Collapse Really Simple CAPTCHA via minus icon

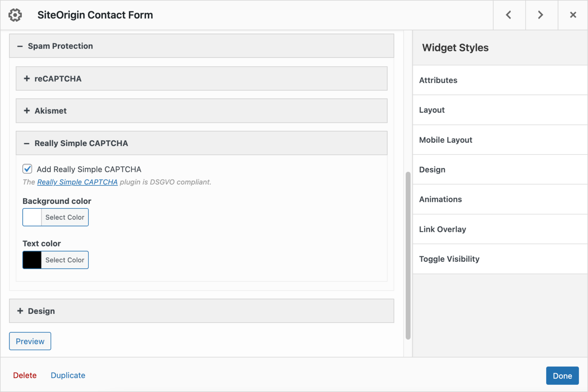click(26, 143)
